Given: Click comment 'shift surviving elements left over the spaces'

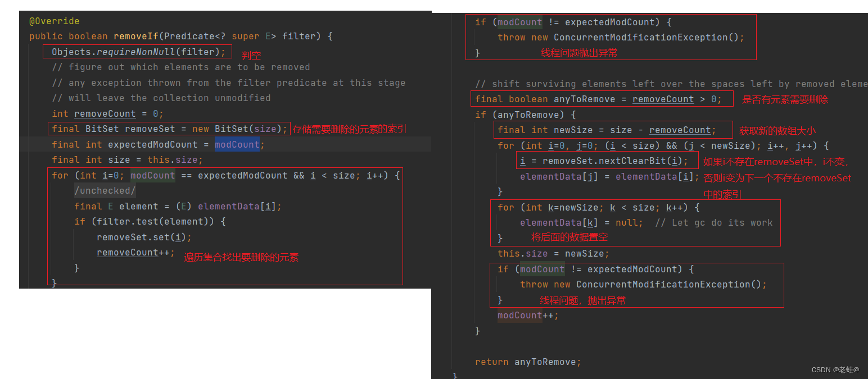Looking at the screenshot, I should point(671,84).
